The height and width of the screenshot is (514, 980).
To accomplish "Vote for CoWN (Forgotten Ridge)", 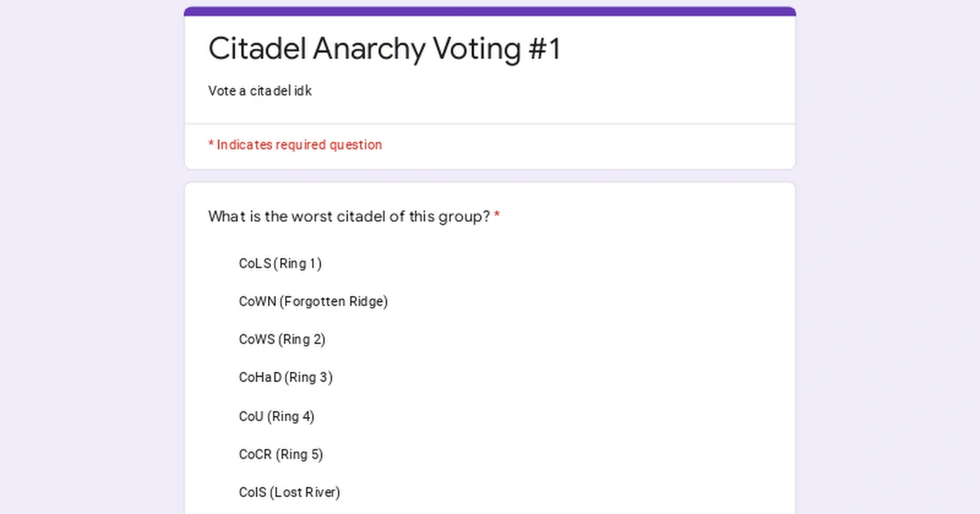I will [313, 301].
